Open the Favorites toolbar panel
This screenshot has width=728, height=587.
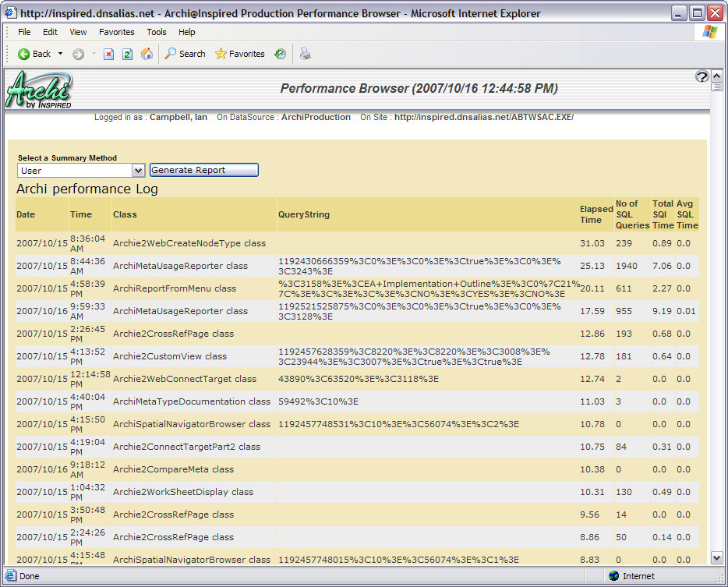(x=239, y=54)
